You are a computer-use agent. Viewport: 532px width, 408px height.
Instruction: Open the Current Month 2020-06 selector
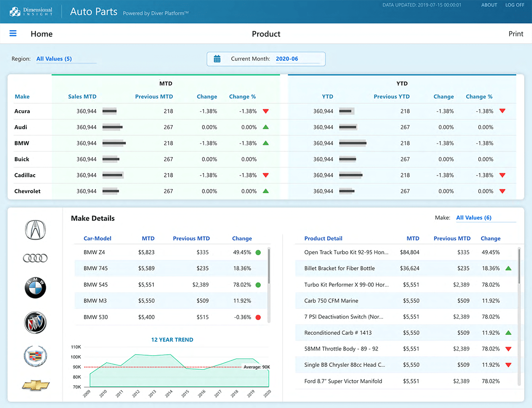click(x=287, y=59)
